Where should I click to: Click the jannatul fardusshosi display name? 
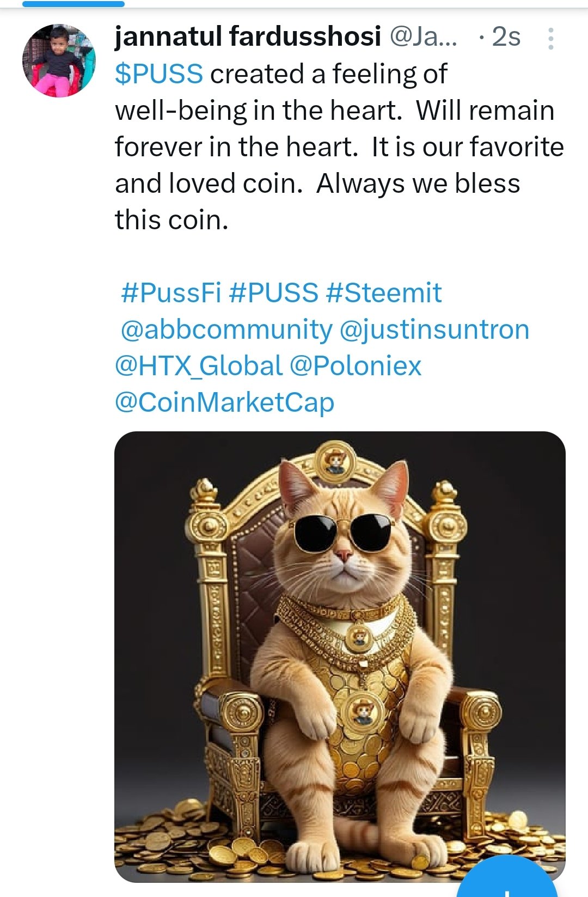pyautogui.click(x=248, y=37)
